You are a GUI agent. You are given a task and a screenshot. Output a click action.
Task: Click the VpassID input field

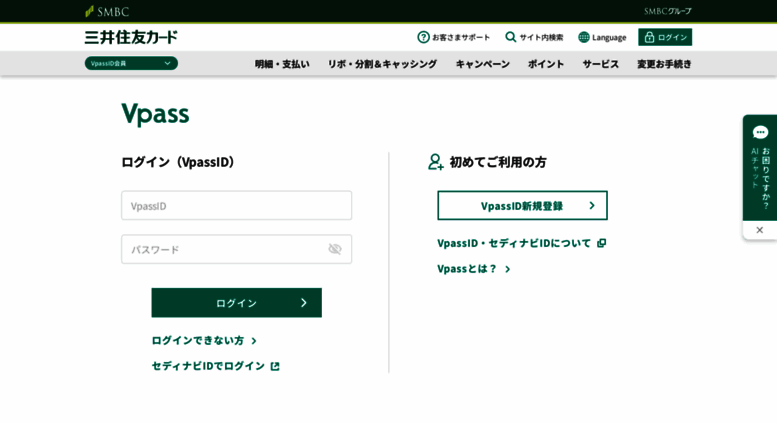(236, 205)
